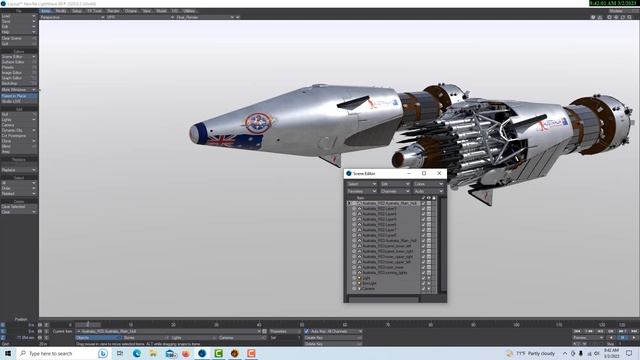
Task: Open the notification center icon
Action: pyautogui.click(x=629, y=353)
